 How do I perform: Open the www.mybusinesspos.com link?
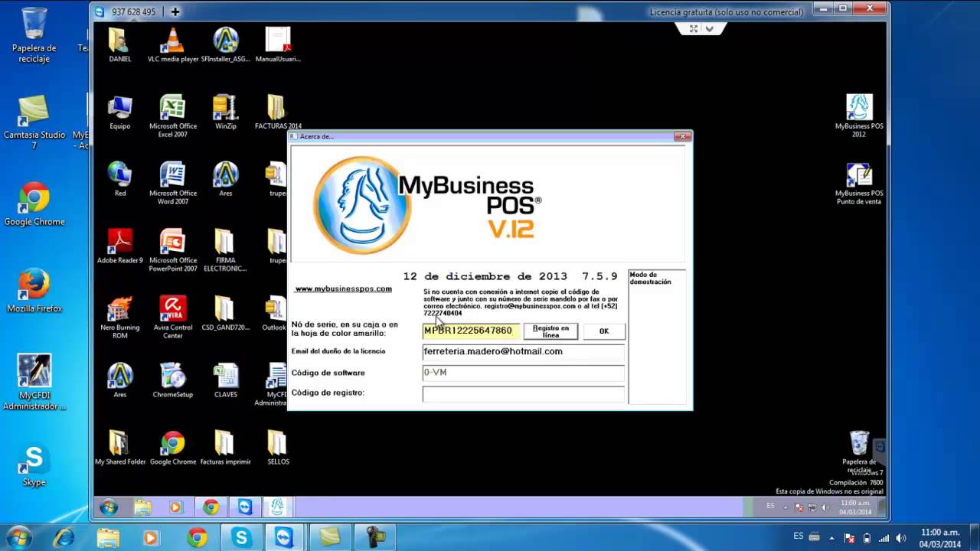click(343, 289)
